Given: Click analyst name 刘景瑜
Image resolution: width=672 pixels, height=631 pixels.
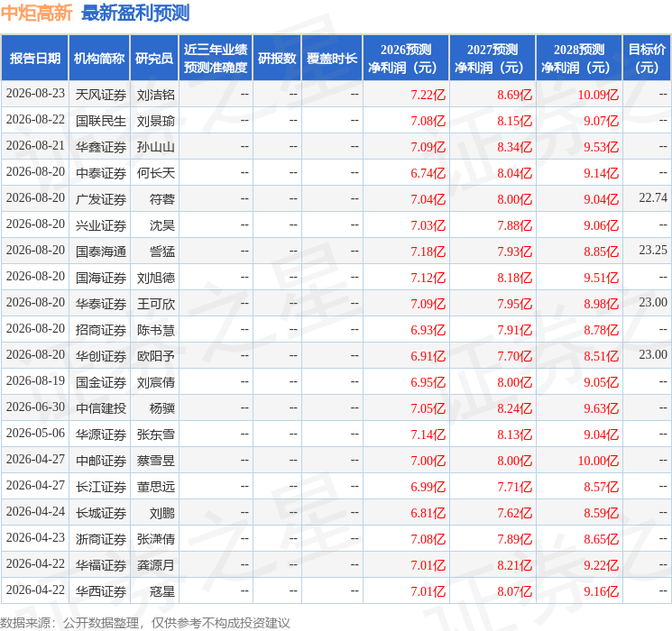Looking at the screenshot, I should [x=155, y=121].
